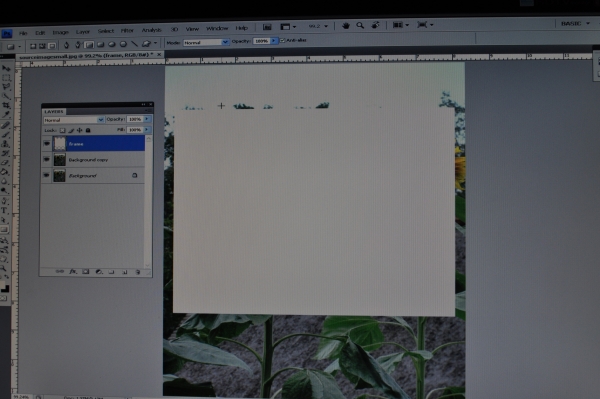
Task: Expand the BASIC workspace switcher
Action: pyautogui.click(x=575, y=24)
